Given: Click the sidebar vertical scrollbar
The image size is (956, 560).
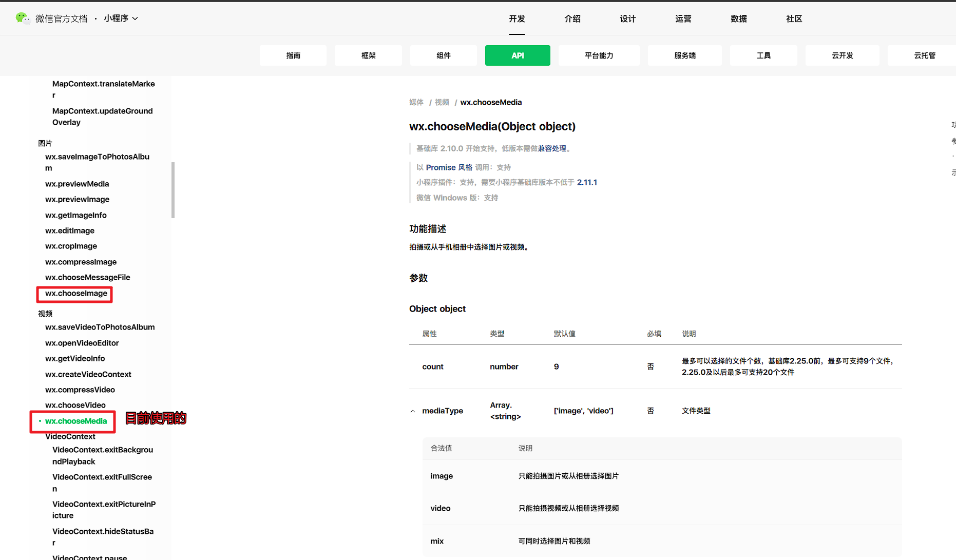Looking at the screenshot, I should pyautogui.click(x=173, y=190).
